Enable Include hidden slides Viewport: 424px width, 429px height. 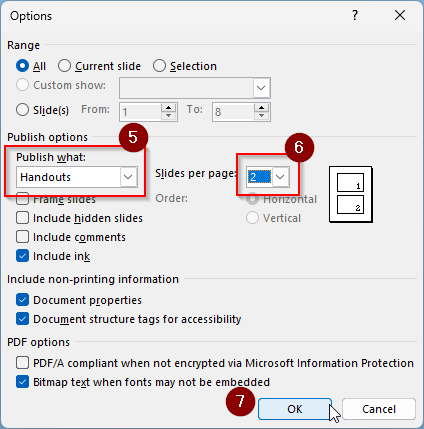(x=22, y=218)
